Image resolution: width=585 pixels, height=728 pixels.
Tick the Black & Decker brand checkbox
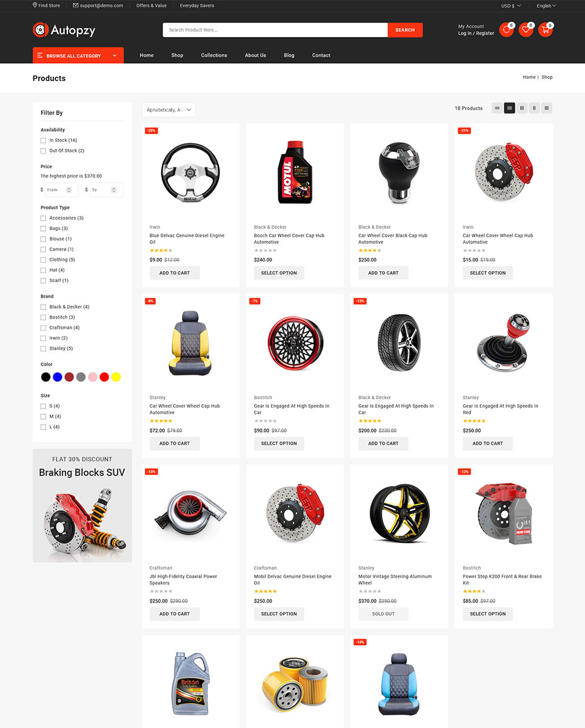click(43, 307)
